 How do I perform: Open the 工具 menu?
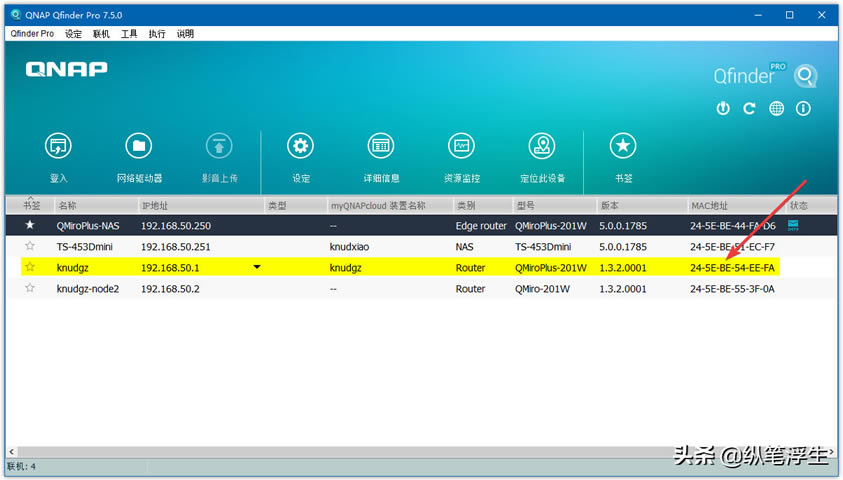(x=129, y=34)
